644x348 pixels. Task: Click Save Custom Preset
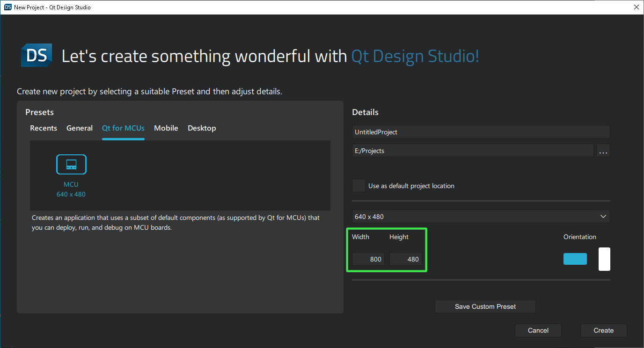(x=485, y=306)
